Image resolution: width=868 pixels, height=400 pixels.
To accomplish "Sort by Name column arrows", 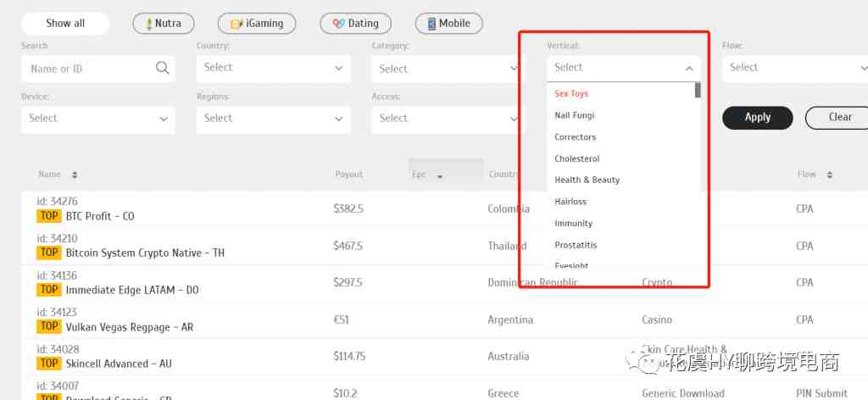I will (75, 175).
